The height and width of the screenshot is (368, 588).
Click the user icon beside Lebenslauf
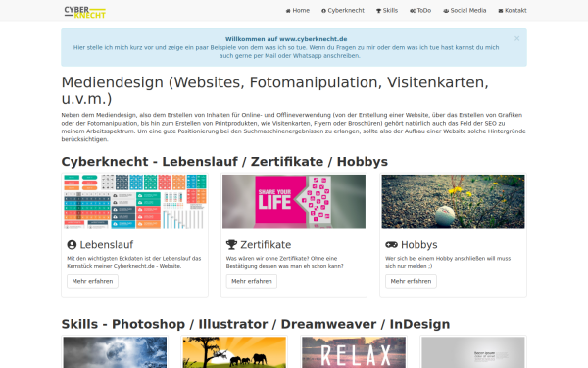[72, 244]
